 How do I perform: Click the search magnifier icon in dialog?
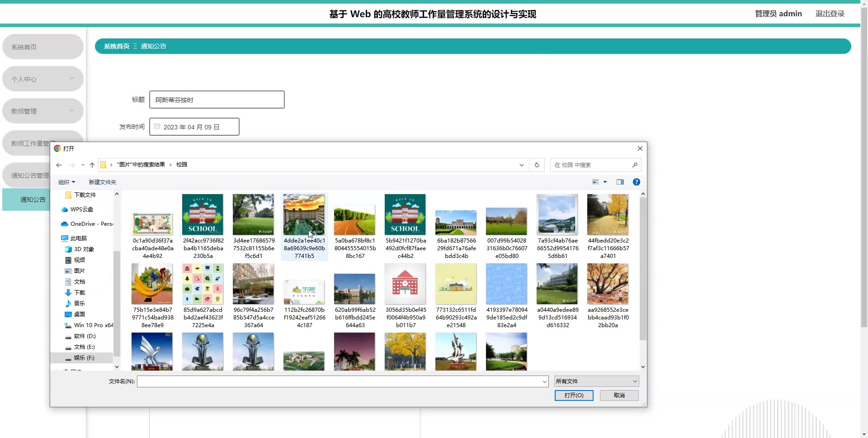[x=635, y=165]
